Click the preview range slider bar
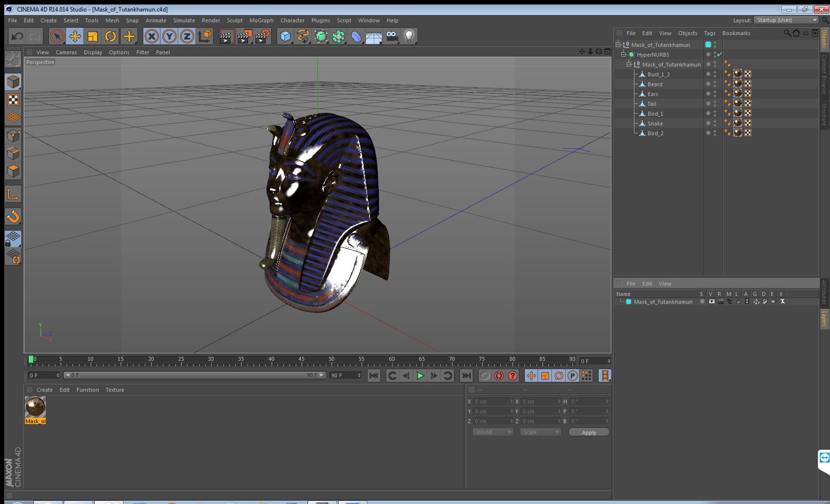Image resolution: width=830 pixels, height=504 pixels. (194, 375)
